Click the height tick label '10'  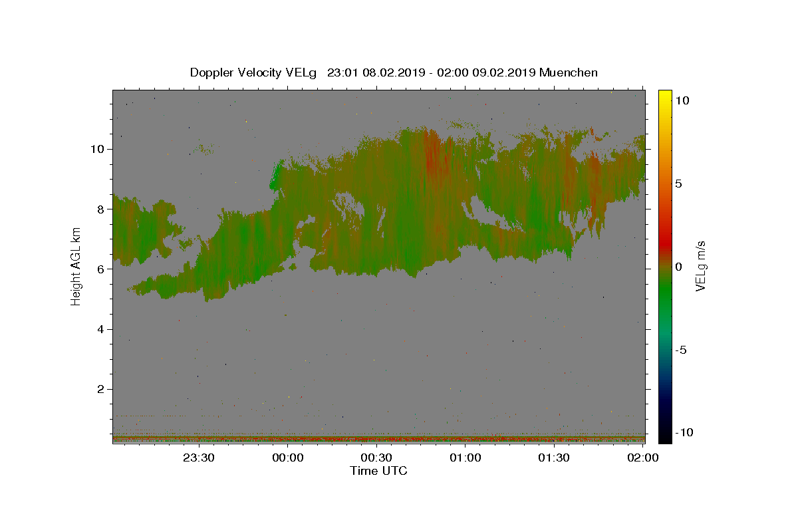coord(98,149)
